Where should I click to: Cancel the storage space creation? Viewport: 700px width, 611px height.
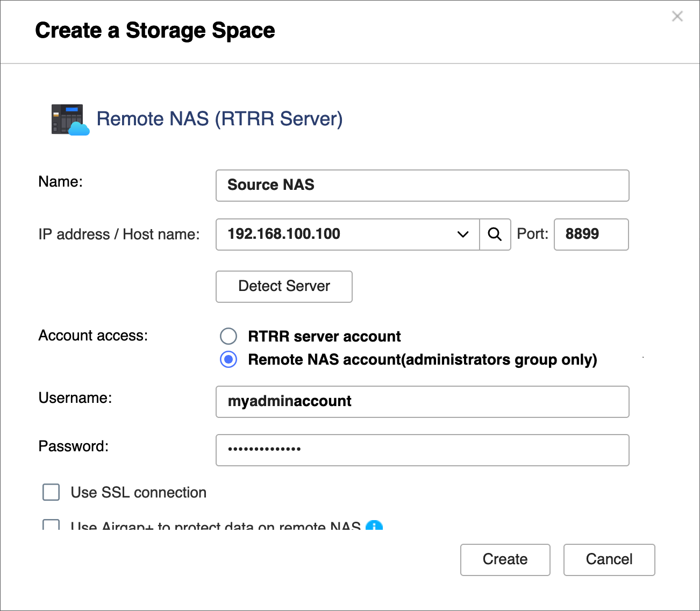point(609,559)
